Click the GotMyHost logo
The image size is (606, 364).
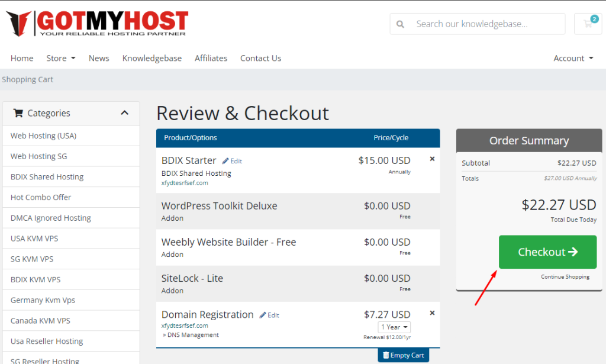click(x=97, y=22)
